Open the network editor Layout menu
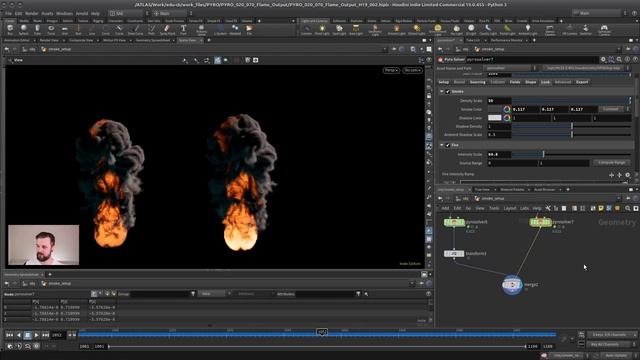The width and height of the screenshot is (640, 360). (510, 209)
